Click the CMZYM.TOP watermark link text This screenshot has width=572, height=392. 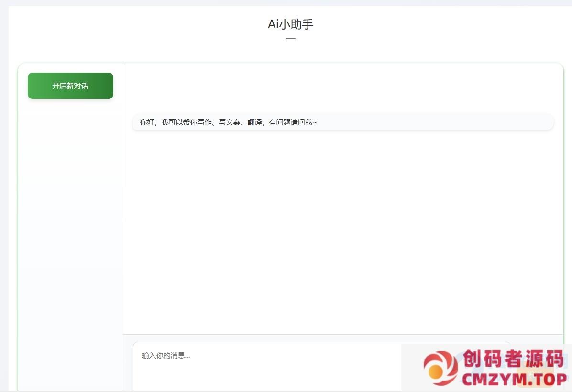point(514,380)
